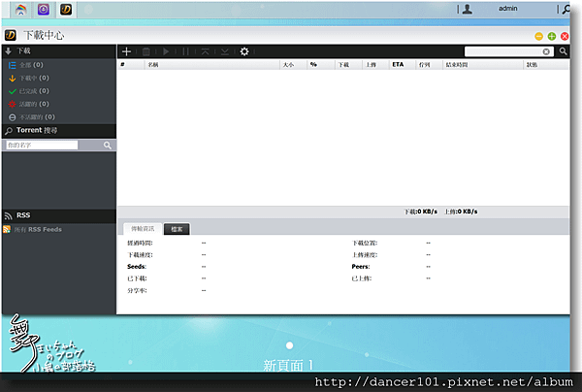Collapse the Download section header

click(x=59, y=50)
